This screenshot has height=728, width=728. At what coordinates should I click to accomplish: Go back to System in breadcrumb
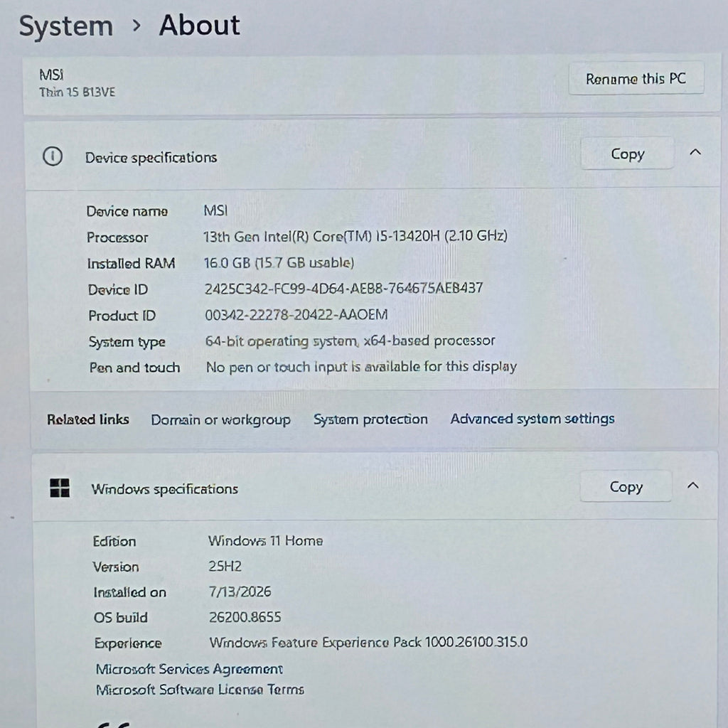point(66,26)
